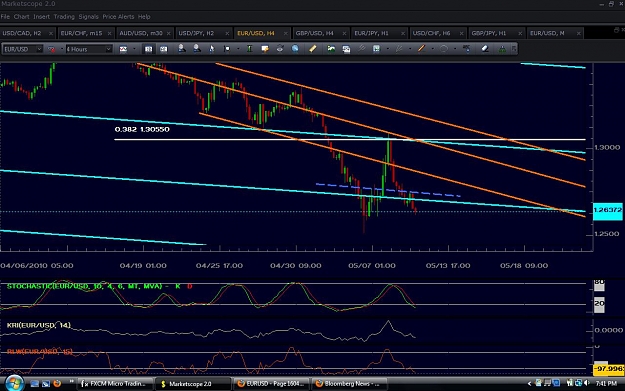Click the price marker icon left of eraser
Image resolution: width=625 pixels, height=391 pixels.
coord(466,49)
